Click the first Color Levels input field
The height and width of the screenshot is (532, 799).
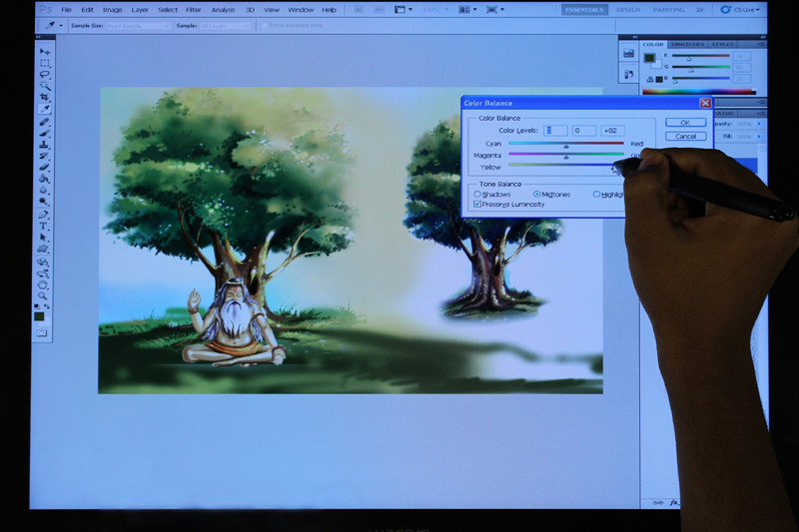(x=556, y=131)
